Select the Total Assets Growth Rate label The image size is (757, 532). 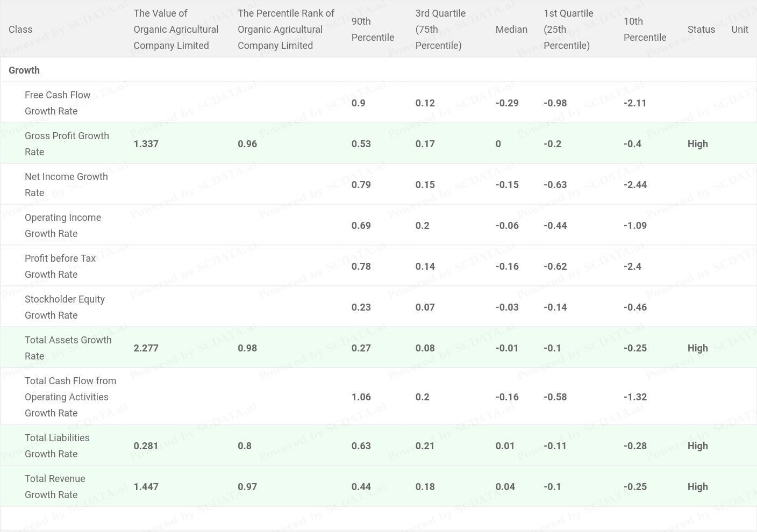click(x=68, y=348)
